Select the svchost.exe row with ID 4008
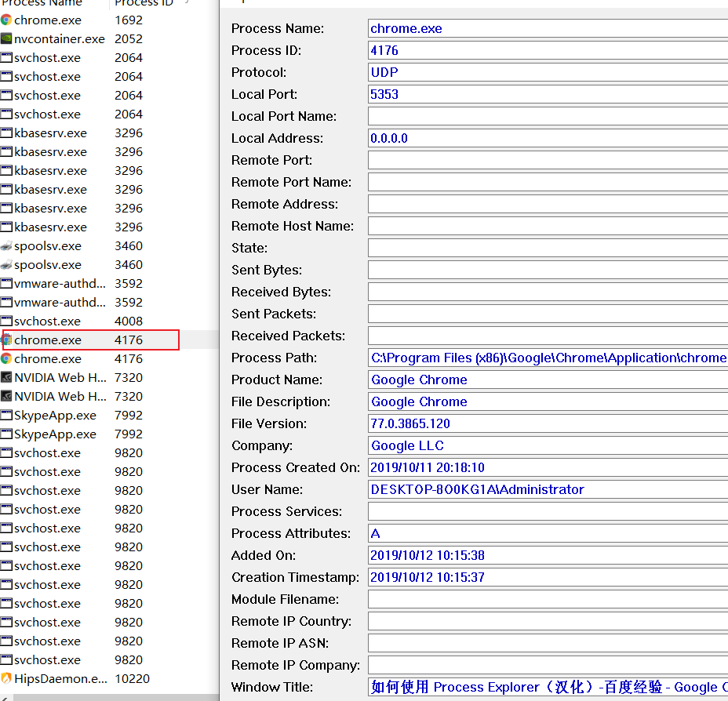728x701 pixels. click(109, 321)
